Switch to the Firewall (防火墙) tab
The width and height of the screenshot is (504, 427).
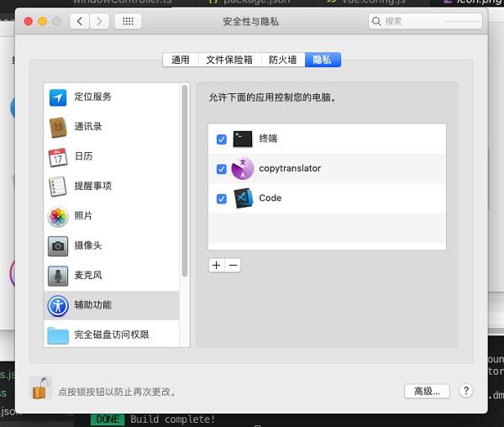pyautogui.click(x=282, y=60)
